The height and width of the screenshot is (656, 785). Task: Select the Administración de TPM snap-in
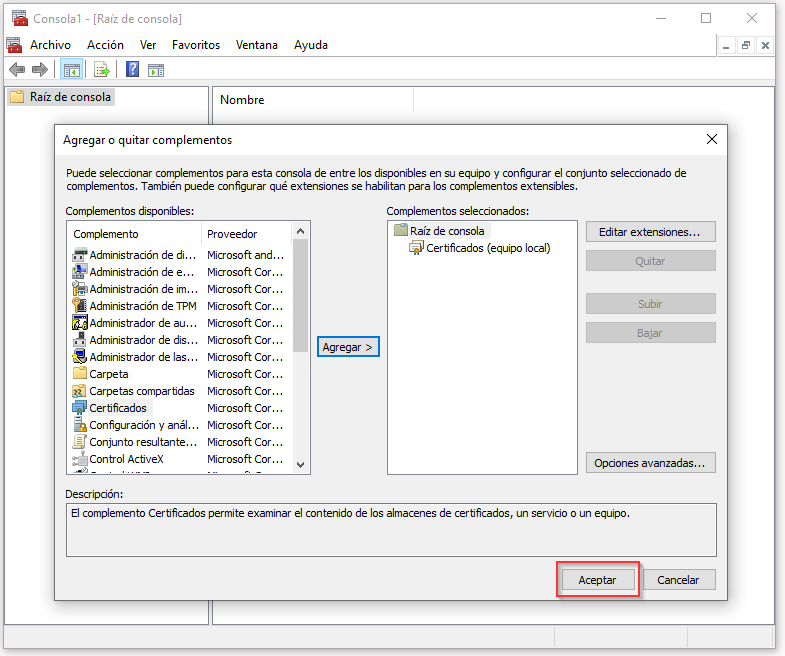pyautogui.click(x=143, y=306)
